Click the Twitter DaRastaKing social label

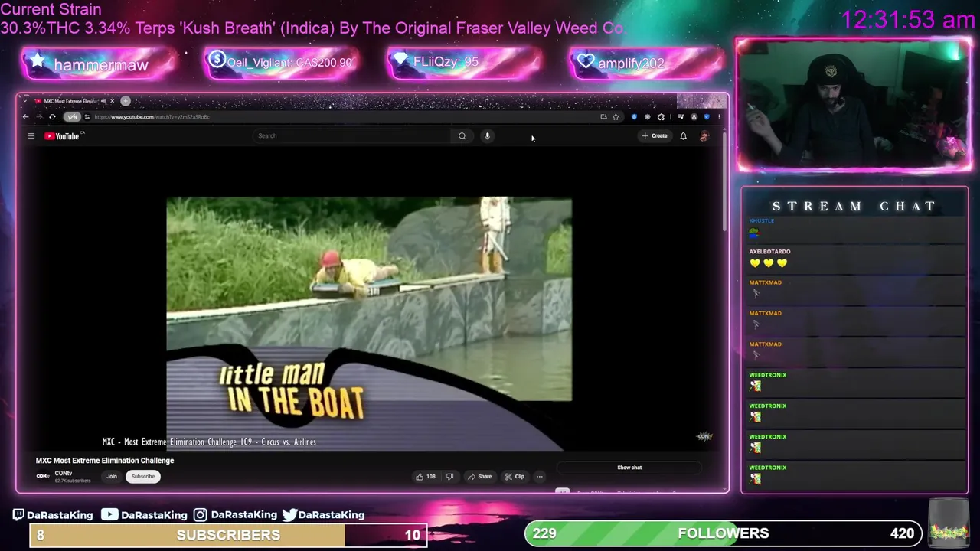coord(323,515)
